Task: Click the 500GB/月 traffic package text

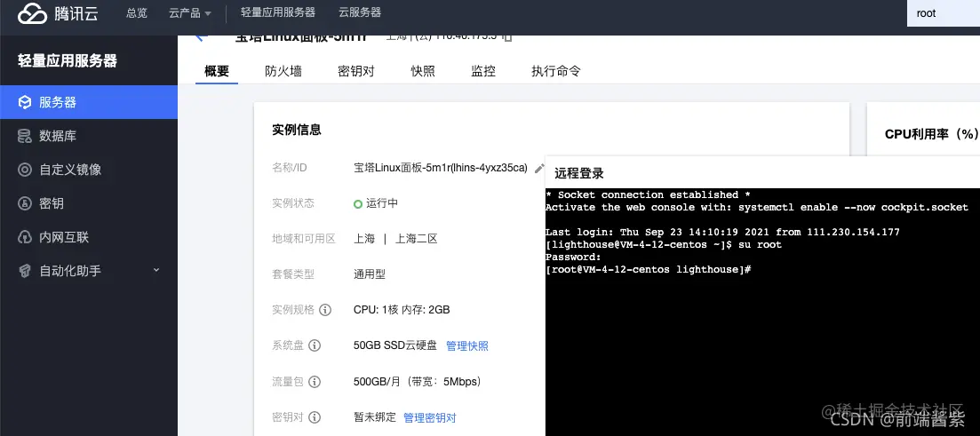Action: pos(417,382)
